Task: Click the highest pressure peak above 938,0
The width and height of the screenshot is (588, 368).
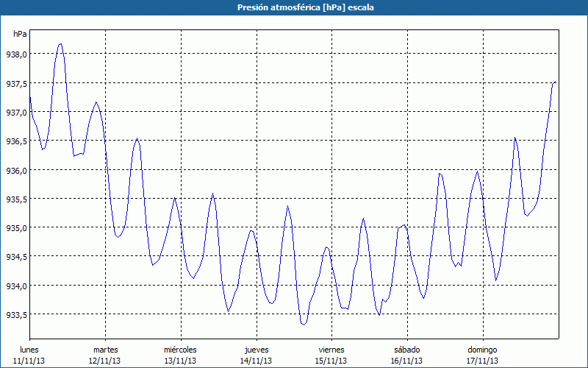Action: 60,44
